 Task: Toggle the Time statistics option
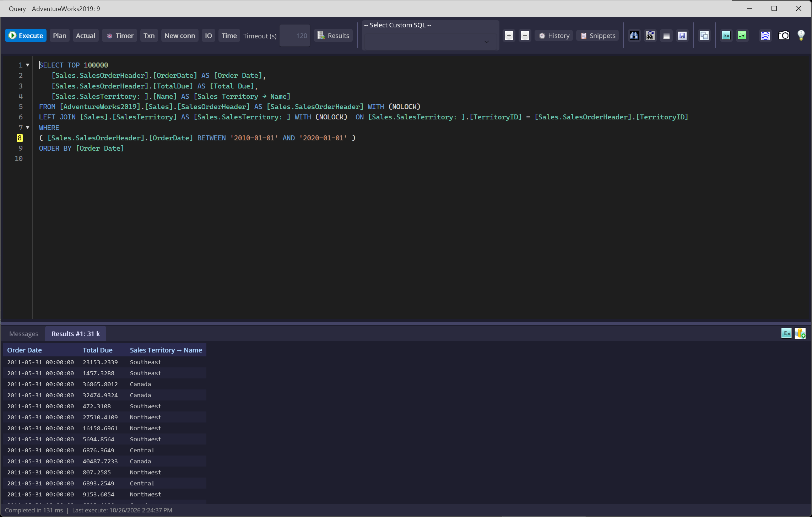point(229,36)
